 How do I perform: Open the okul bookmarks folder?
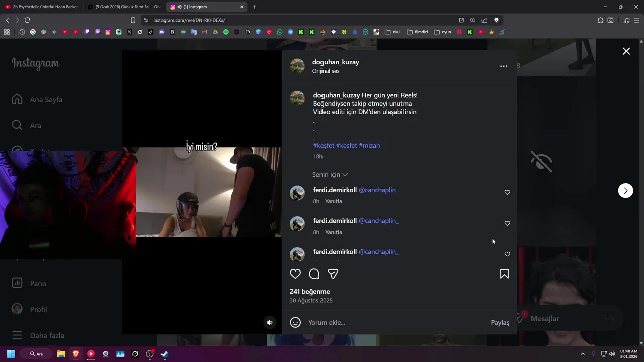(393, 32)
